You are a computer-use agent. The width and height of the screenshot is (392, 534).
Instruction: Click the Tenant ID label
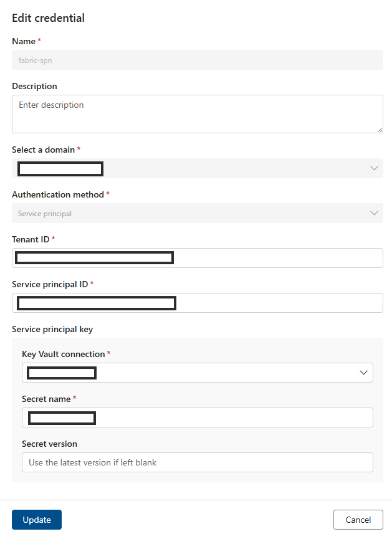coord(31,239)
